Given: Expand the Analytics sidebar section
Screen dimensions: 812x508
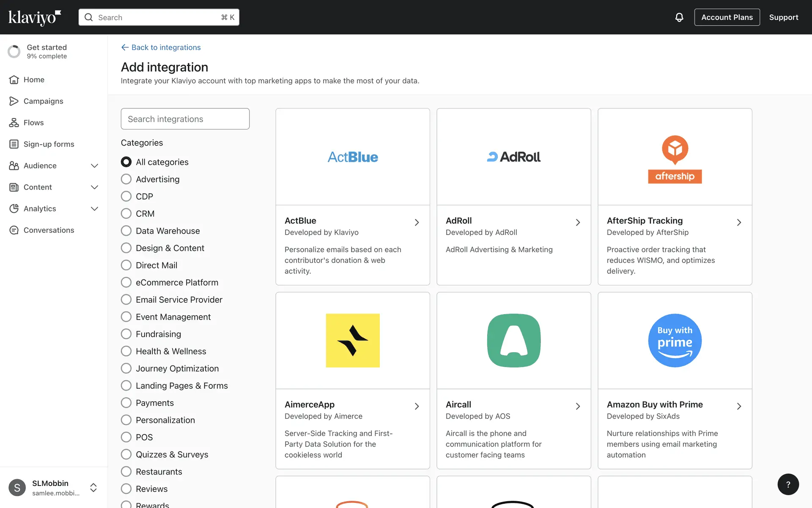Looking at the screenshot, I should click(x=94, y=209).
